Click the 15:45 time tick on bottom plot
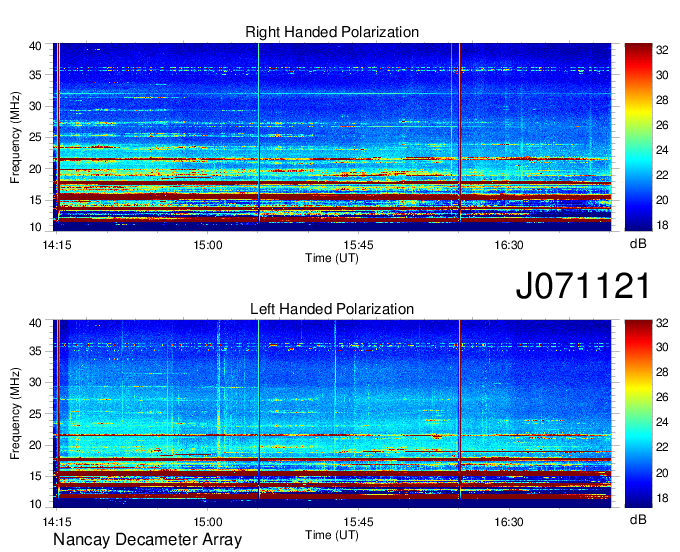 pyautogui.click(x=358, y=522)
